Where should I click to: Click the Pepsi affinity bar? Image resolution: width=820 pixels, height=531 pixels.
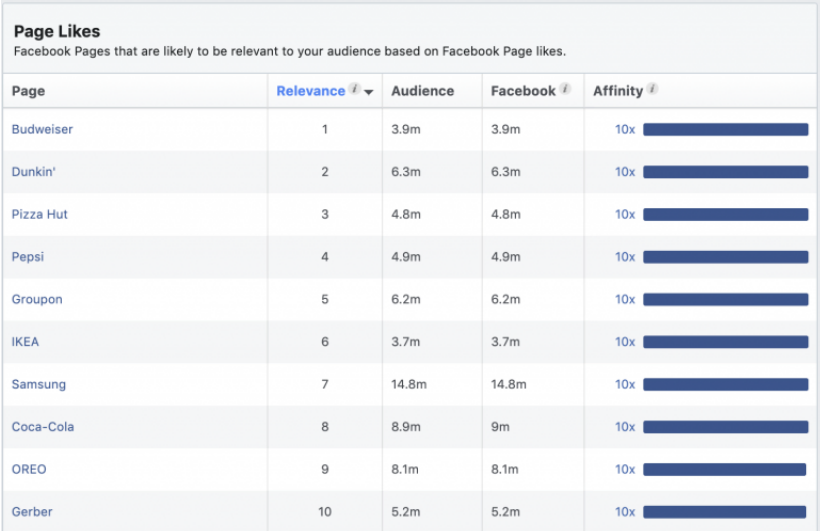pos(725,257)
